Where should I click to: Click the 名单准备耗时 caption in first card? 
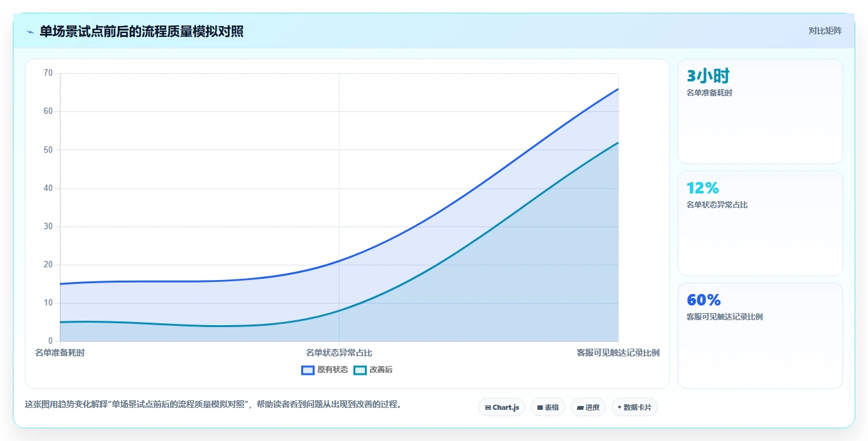709,93
